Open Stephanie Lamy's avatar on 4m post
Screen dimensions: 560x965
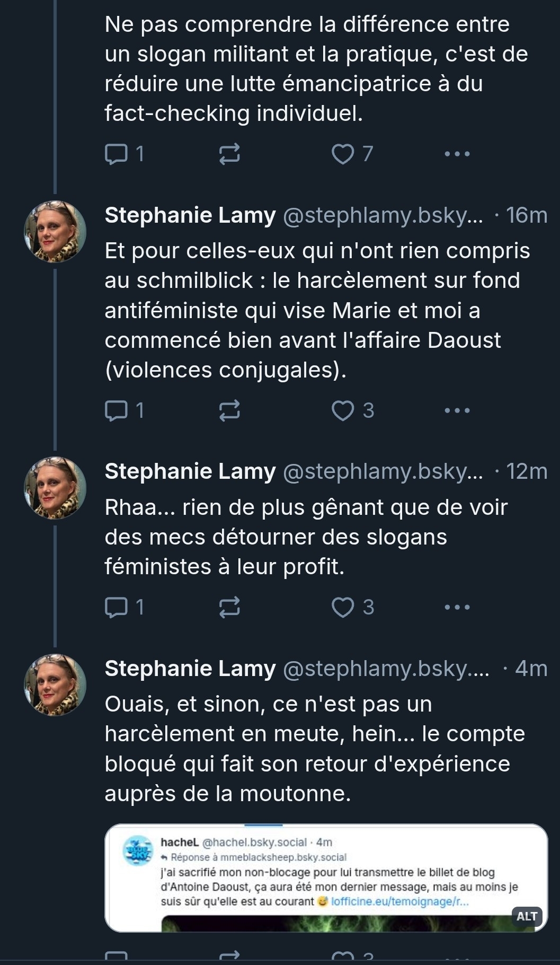pyautogui.click(x=55, y=685)
